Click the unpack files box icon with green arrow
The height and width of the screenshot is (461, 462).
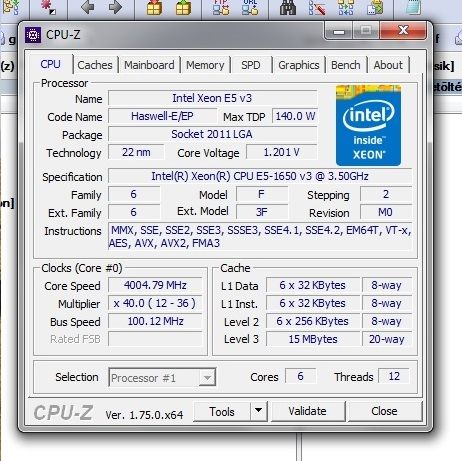(x=183, y=8)
